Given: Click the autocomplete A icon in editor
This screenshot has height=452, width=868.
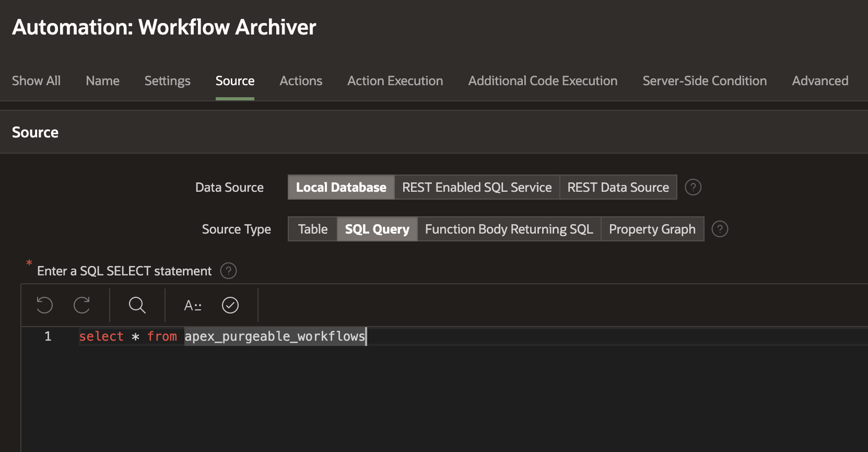Looking at the screenshot, I should (193, 306).
